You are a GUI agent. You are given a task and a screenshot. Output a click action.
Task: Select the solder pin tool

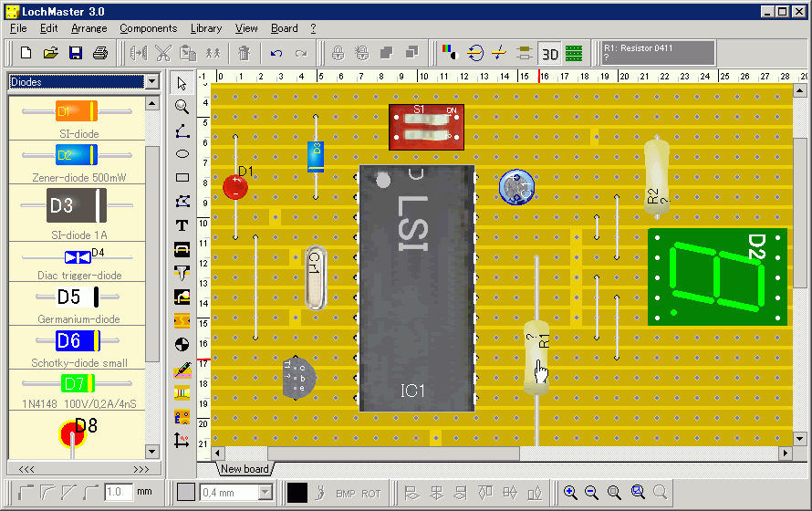coord(182,272)
